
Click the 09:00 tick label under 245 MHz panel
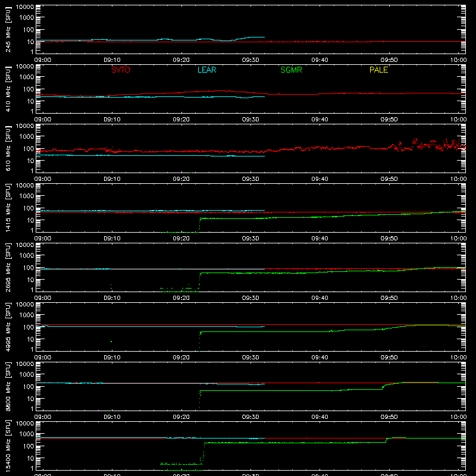pos(42,60)
